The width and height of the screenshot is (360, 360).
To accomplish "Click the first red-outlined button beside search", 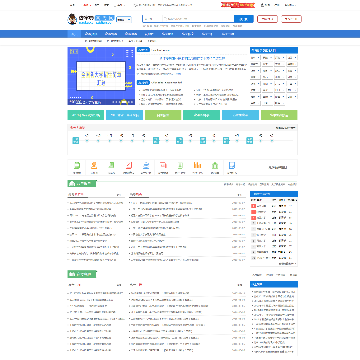I will click(x=267, y=19).
